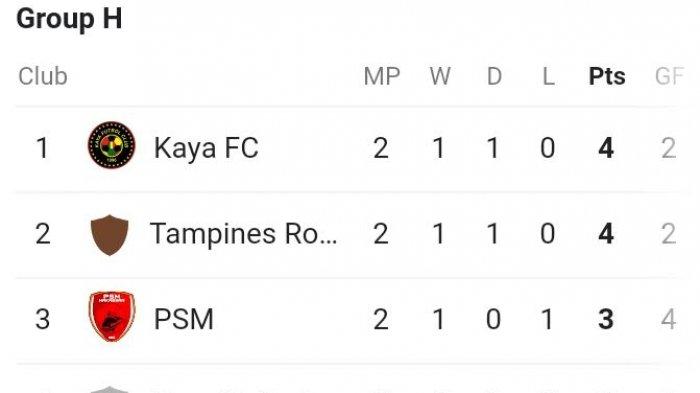700x393 pixels.
Task: Click the MP column header
Action: [x=382, y=76]
